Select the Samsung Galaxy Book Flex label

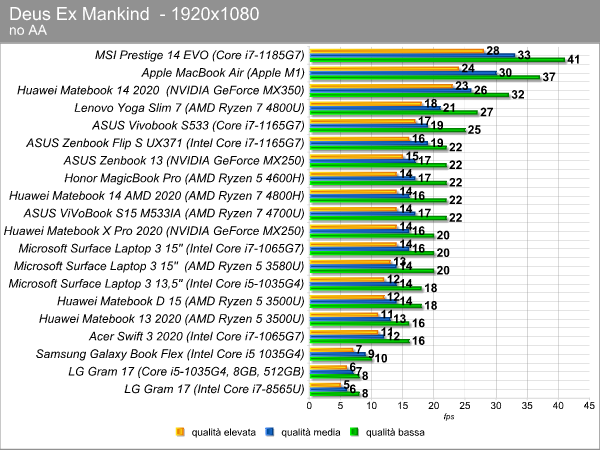170,354
